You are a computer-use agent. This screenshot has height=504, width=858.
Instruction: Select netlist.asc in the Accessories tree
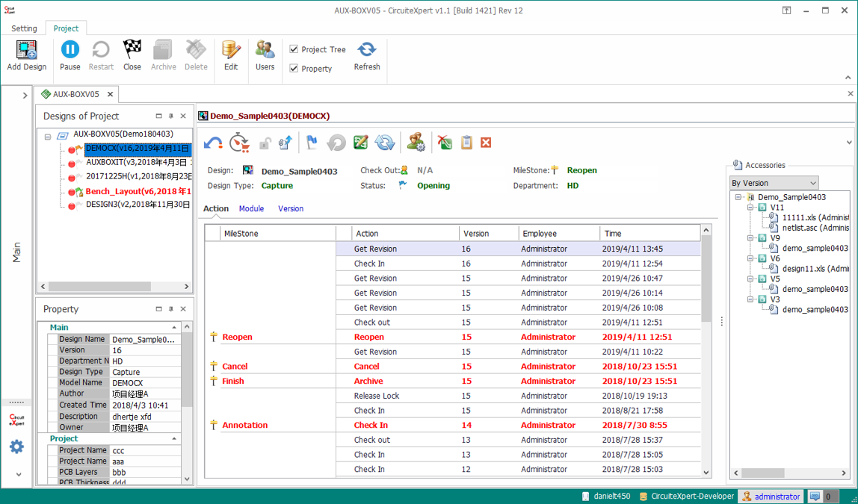click(815, 228)
